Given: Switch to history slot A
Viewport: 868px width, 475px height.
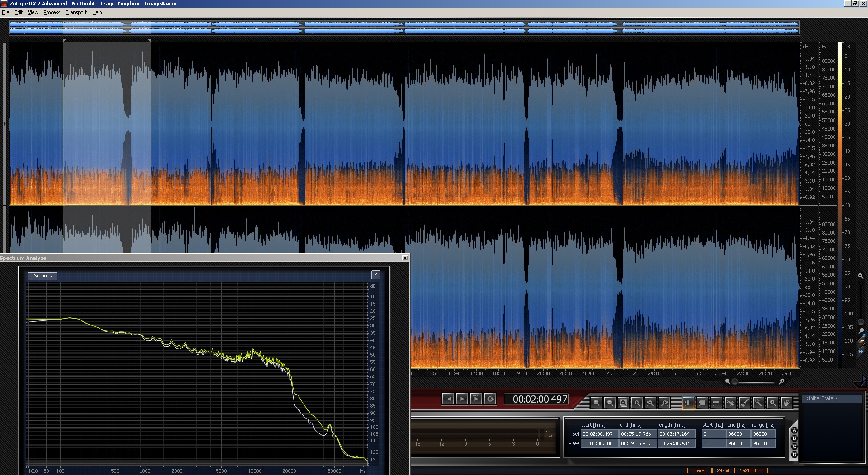Looking at the screenshot, I should [794, 431].
